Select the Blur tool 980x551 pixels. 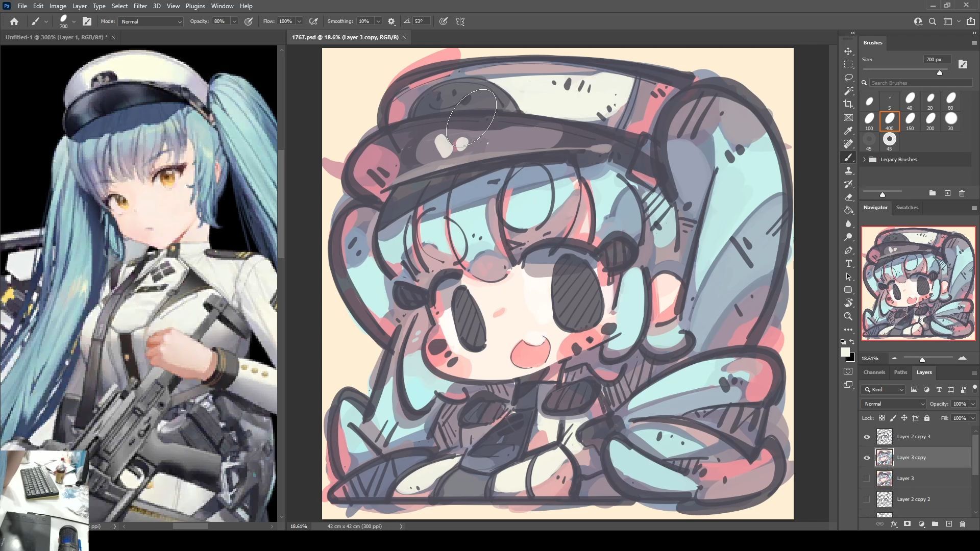tap(848, 224)
